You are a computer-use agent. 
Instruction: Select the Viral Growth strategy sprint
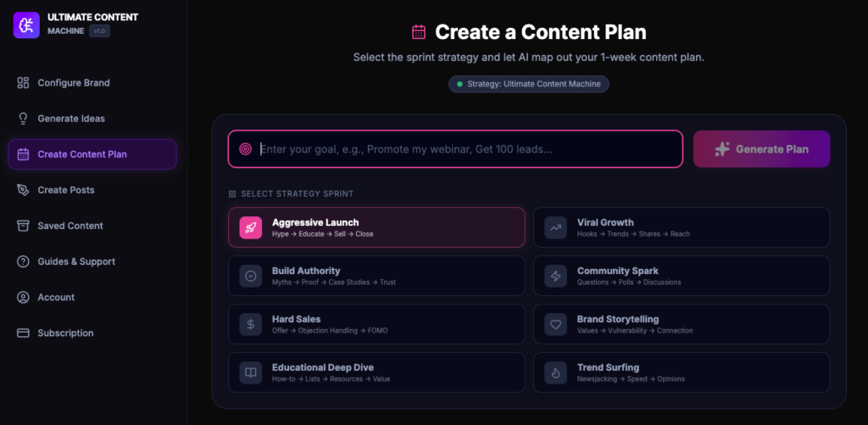click(x=681, y=227)
